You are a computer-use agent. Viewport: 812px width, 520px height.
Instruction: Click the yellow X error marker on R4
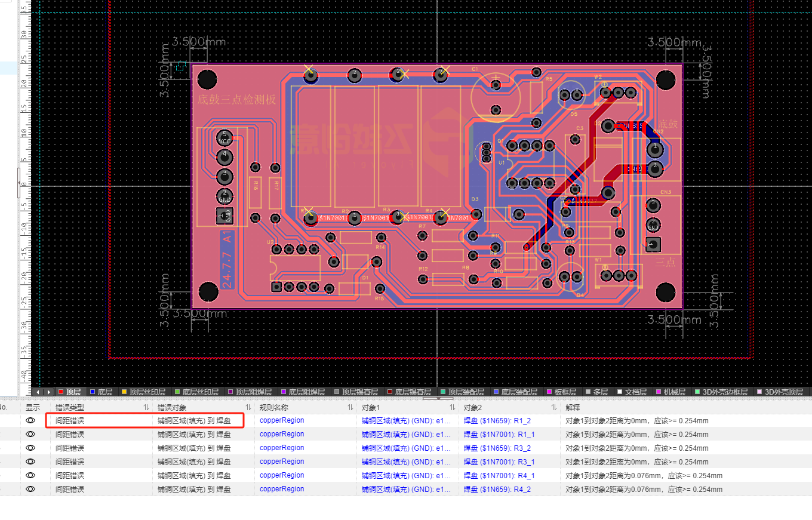443,213
